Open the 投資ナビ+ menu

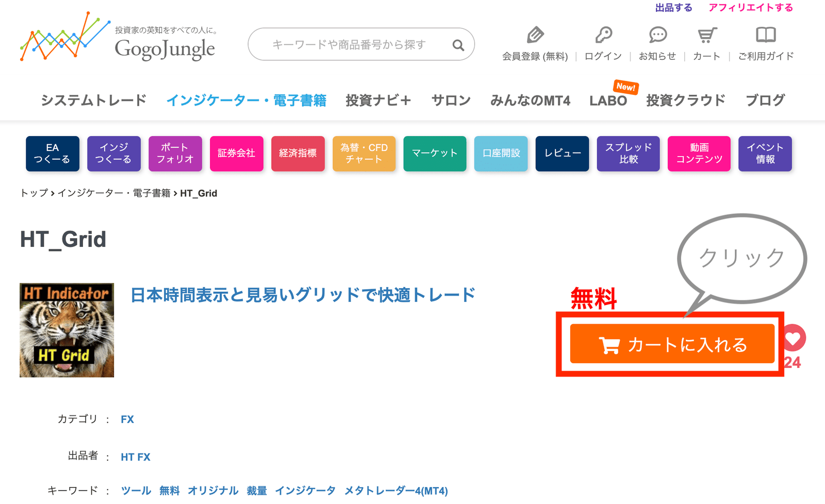coord(378,100)
